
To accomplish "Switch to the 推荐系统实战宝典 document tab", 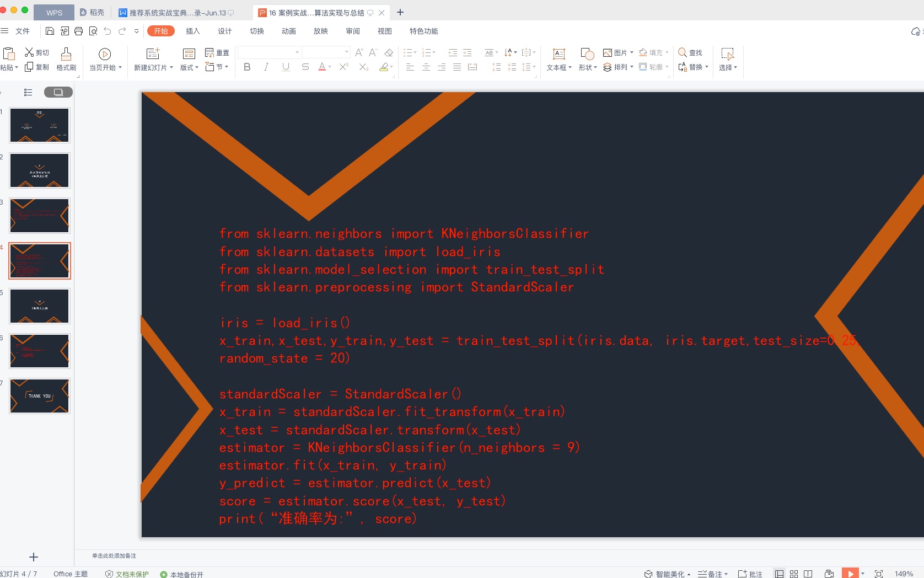I will [x=176, y=13].
